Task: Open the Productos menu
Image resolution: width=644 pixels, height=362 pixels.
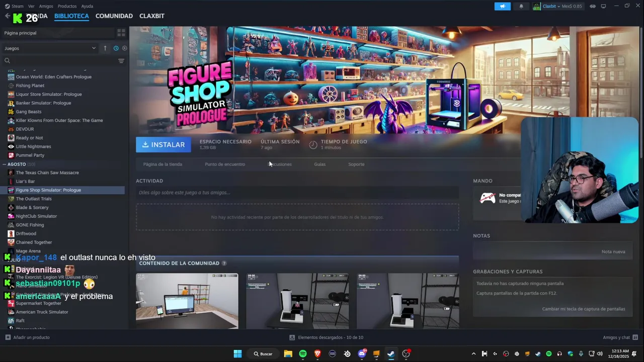Action: point(67,6)
